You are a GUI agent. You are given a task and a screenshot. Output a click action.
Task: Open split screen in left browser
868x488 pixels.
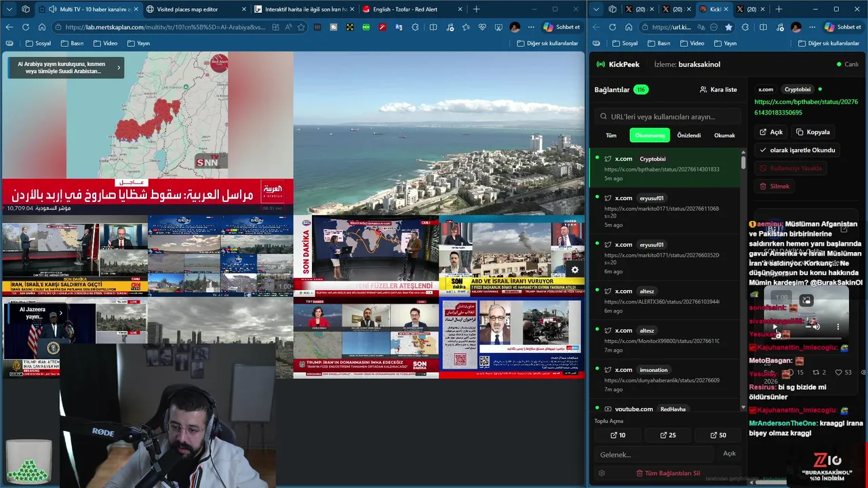pyautogui.click(x=433, y=27)
